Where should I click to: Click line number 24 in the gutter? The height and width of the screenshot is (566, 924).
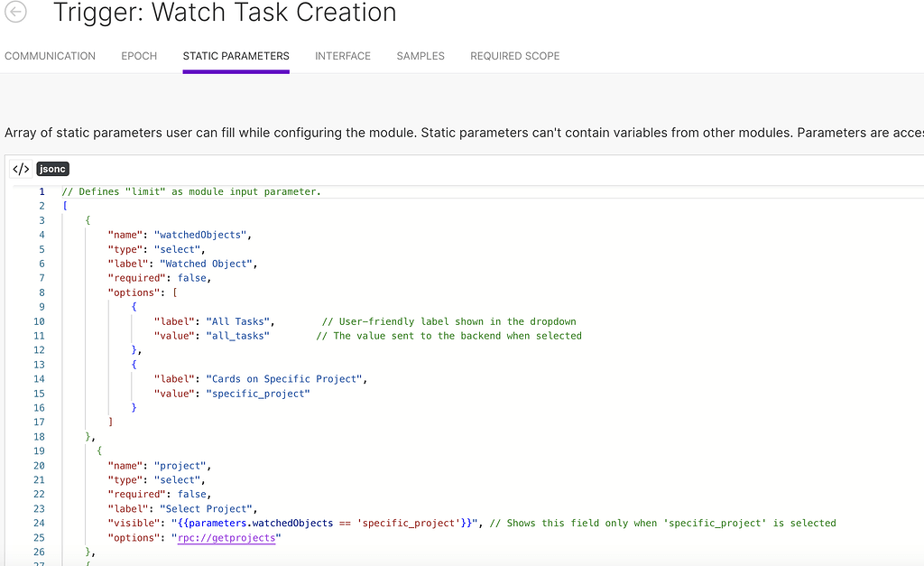[x=39, y=523]
